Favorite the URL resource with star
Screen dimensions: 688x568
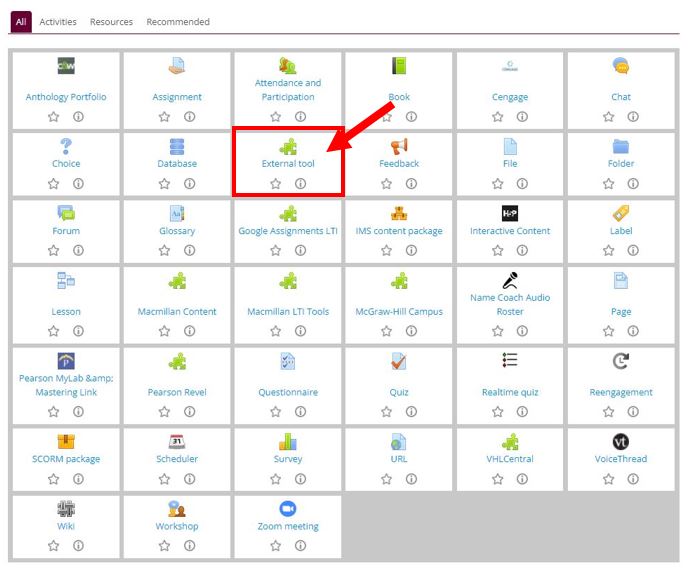387,479
